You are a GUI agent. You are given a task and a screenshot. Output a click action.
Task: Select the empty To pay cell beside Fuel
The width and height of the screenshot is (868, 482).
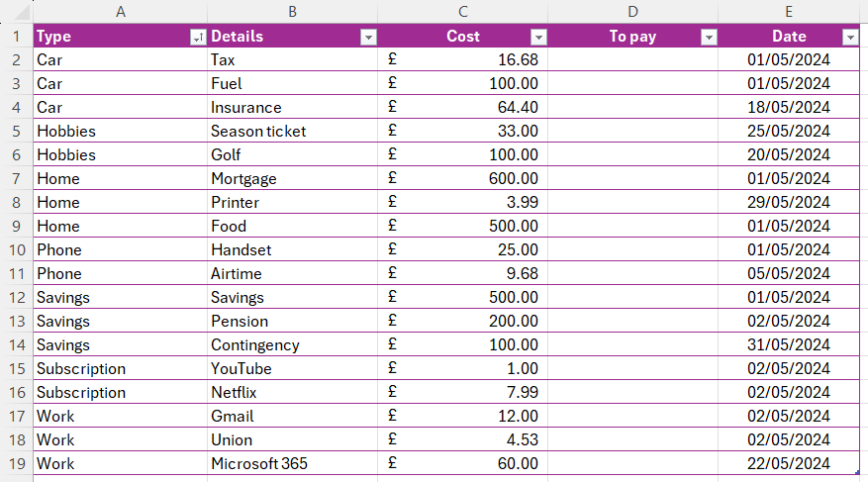(632, 83)
